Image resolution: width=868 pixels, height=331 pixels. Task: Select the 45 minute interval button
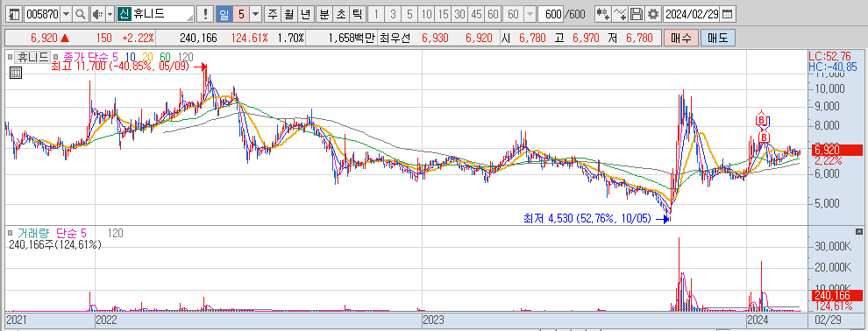point(476,14)
